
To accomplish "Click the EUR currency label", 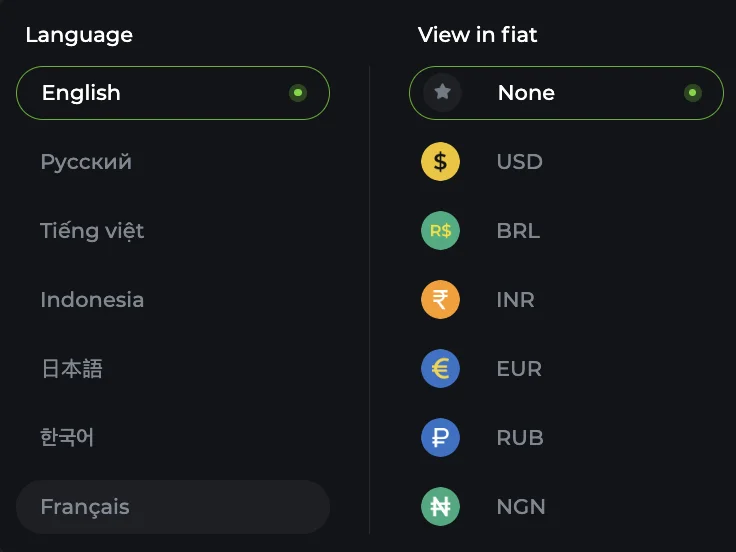I will [519, 369].
